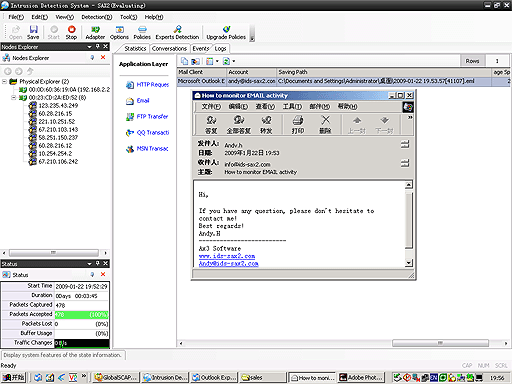This screenshot has width=512, height=384.
Task: Collapse the 00:23:CD:2A:ED:52 tree node
Action: pyautogui.click(x=13, y=97)
